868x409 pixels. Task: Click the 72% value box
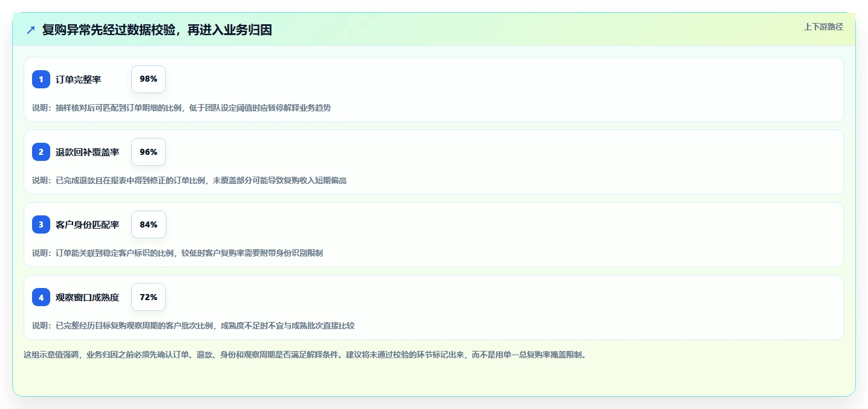[x=148, y=297]
